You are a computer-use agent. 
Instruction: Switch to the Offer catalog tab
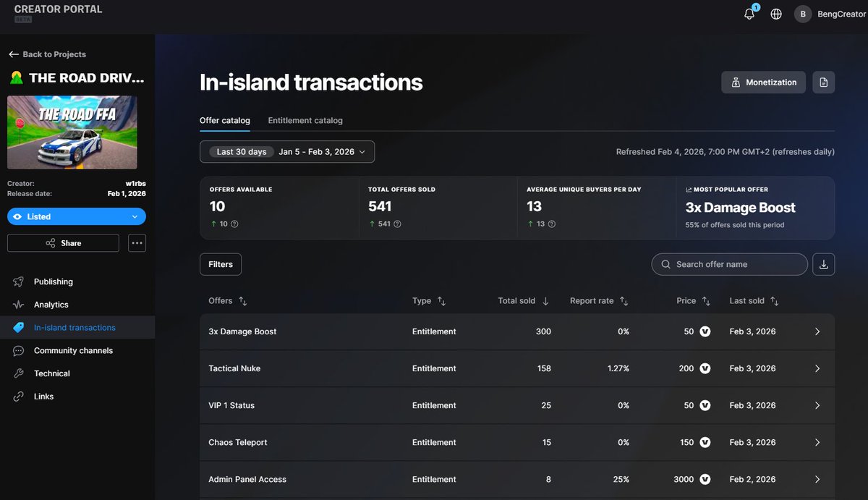[x=225, y=120]
